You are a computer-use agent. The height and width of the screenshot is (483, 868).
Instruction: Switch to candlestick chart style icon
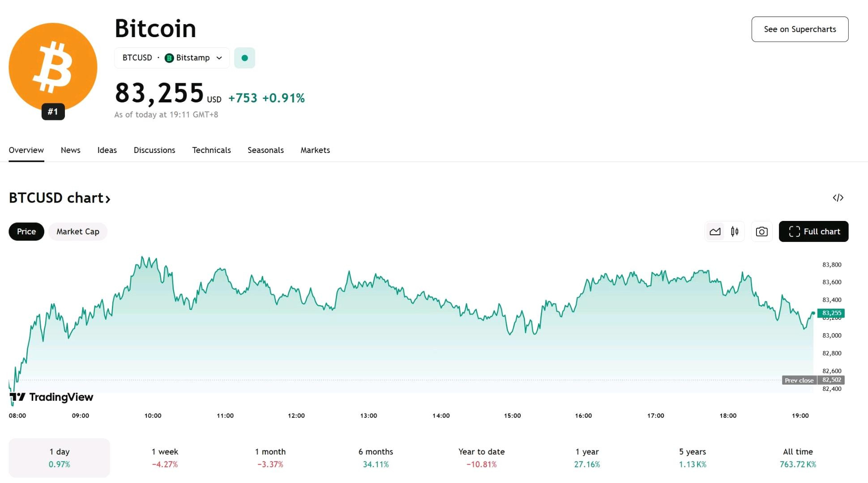(735, 232)
